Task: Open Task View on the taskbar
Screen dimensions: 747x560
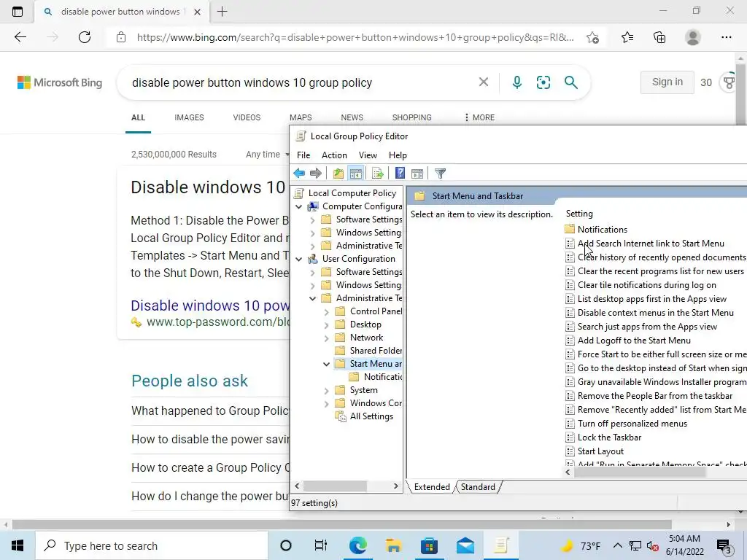Action: [321, 545]
